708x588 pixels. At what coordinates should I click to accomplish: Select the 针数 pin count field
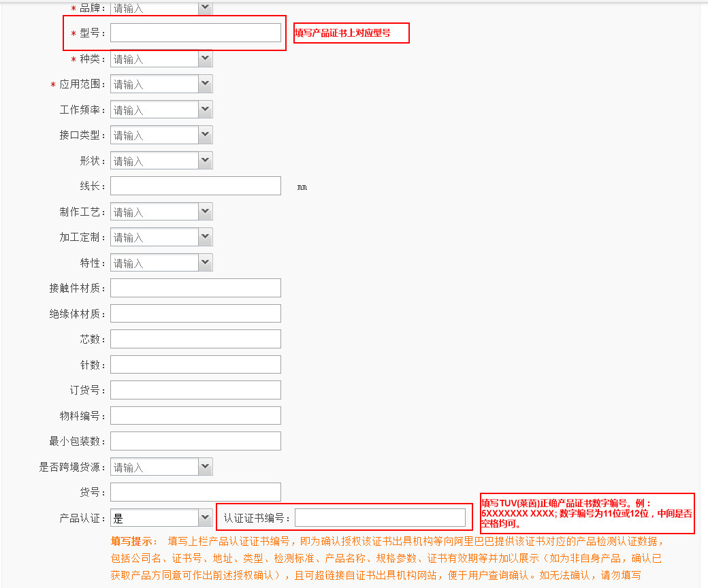pos(195,364)
